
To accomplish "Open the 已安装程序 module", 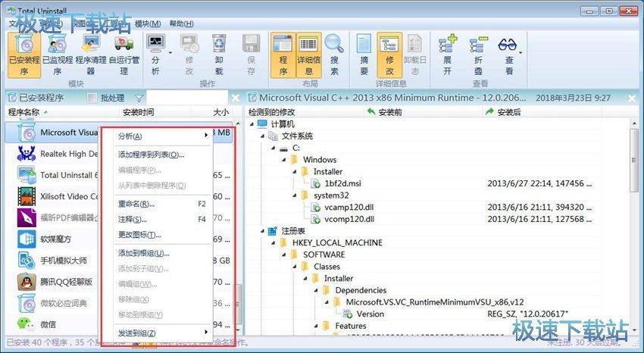I will pos(24,55).
